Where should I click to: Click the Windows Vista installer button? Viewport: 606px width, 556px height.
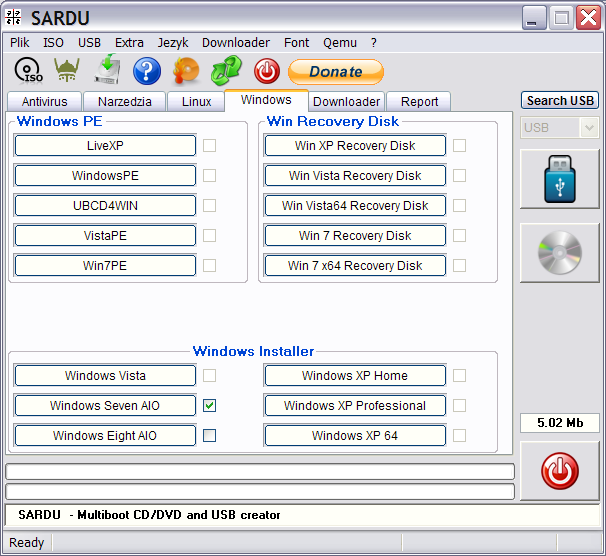[x=105, y=376]
